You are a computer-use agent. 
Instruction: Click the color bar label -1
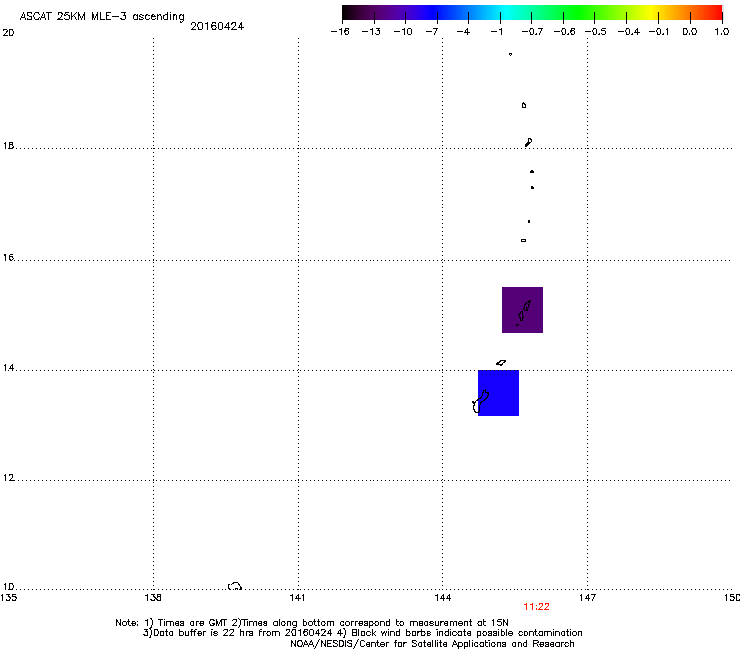[x=496, y=32]
